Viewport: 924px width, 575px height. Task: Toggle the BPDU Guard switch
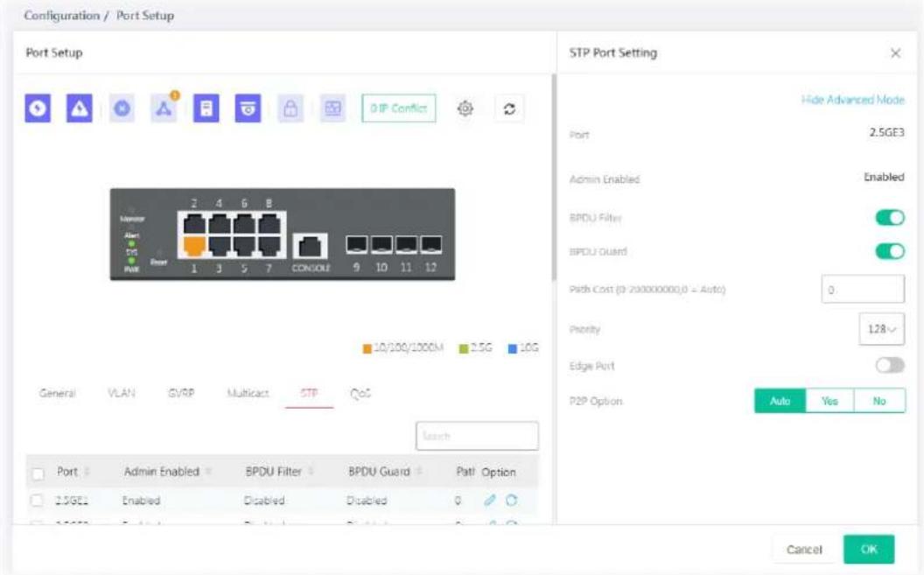click(x=890, y=251)
